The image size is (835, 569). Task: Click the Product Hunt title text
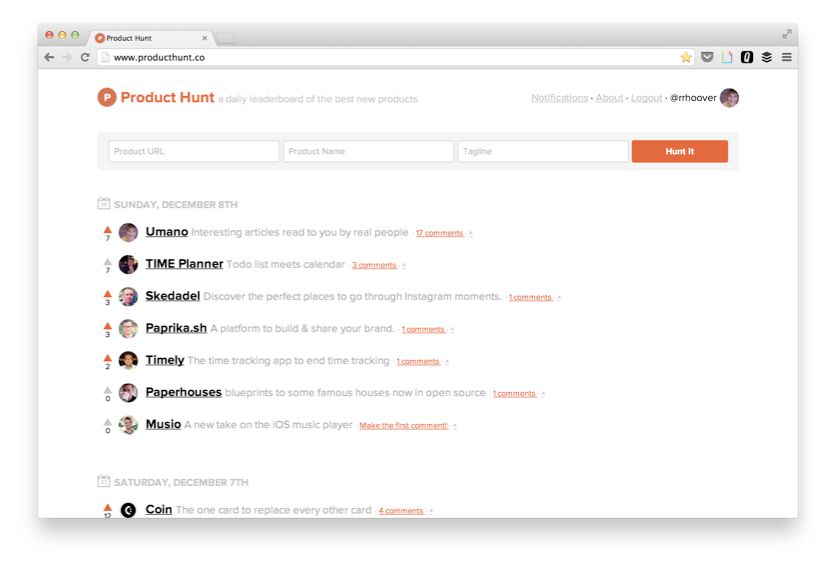coord(167,97)
